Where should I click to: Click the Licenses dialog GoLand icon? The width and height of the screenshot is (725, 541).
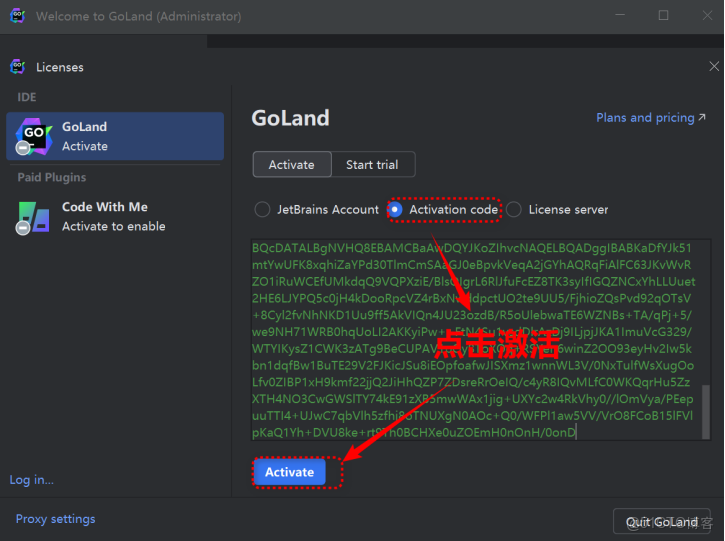[x=17, y=67]
